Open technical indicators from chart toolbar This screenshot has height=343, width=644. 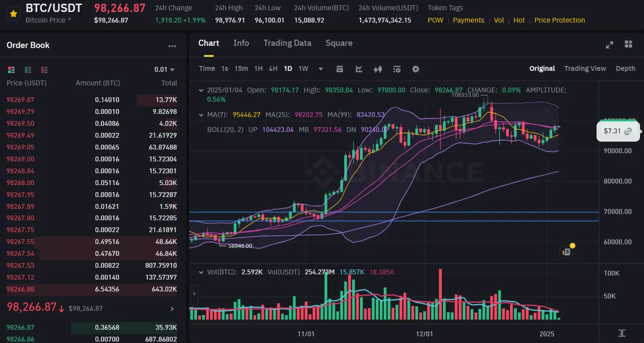pos(359,69)
